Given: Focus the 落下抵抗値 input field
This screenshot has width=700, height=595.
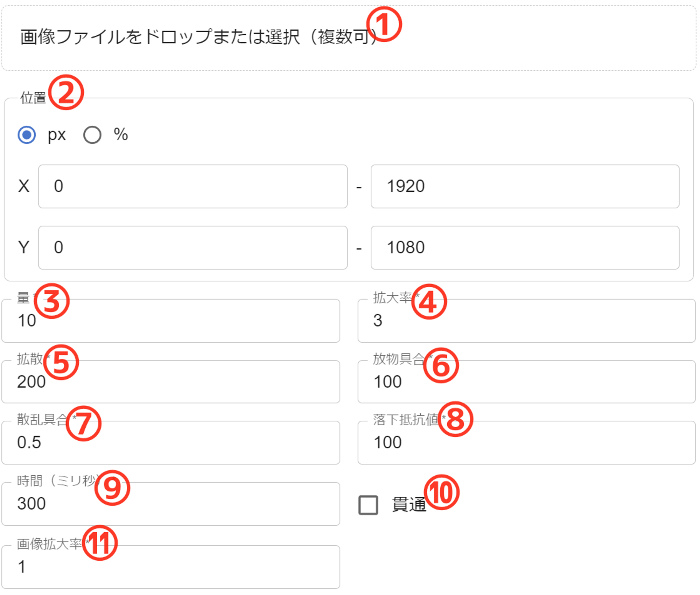Looking at the screenshot, I should click(526, 443).
